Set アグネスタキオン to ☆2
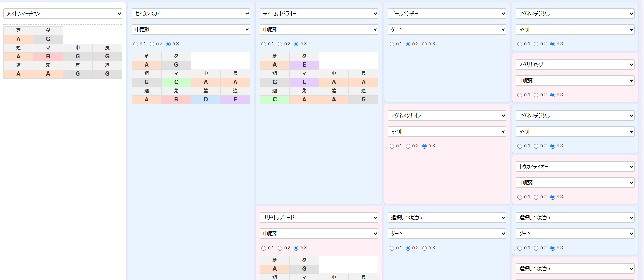The width and height of the screenshot is (644, 280). point(408,146)
